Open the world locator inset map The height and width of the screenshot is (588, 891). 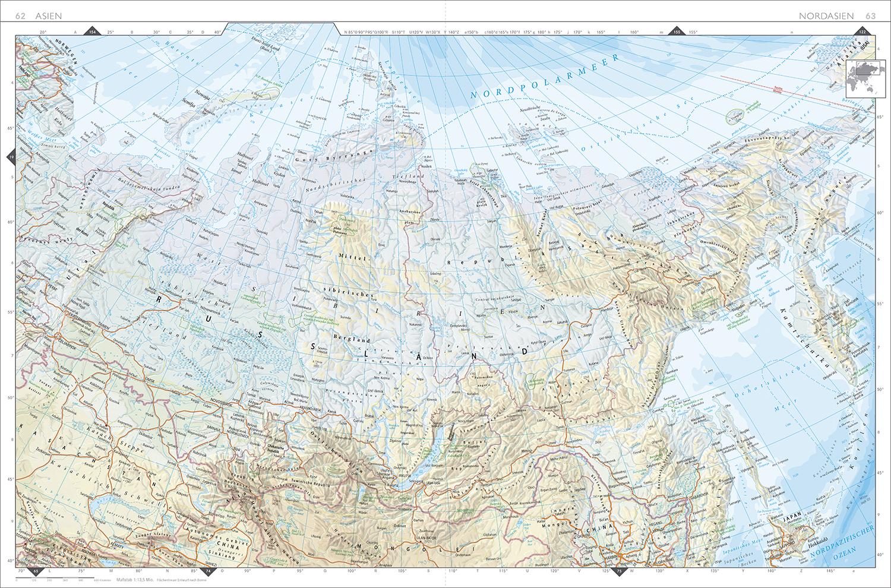click(861, 78)
